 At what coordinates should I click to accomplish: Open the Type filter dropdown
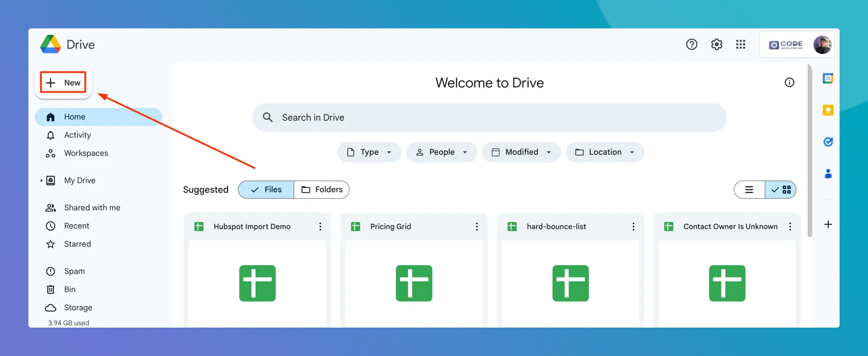pos(369,152)
